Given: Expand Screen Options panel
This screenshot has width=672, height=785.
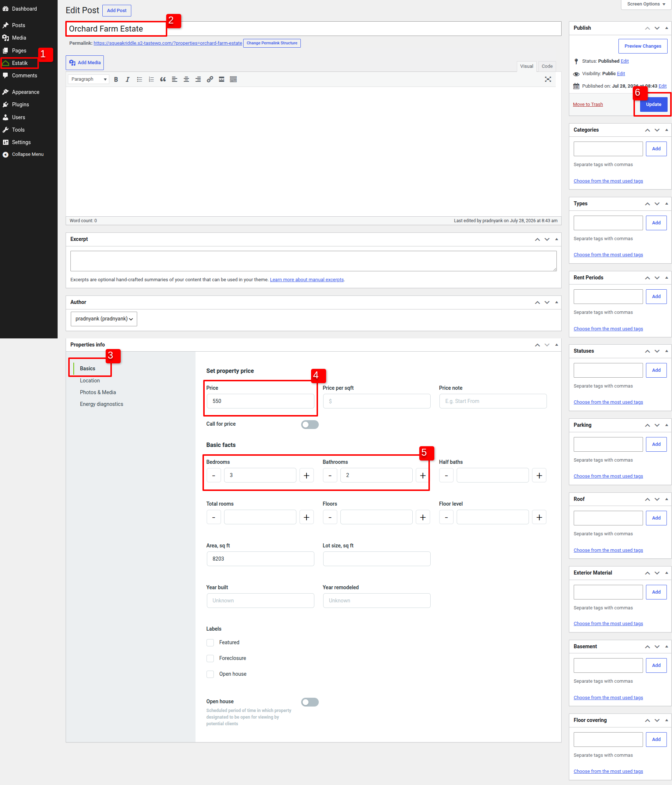Looking at the screenshot, I should [x=646, y=4].
